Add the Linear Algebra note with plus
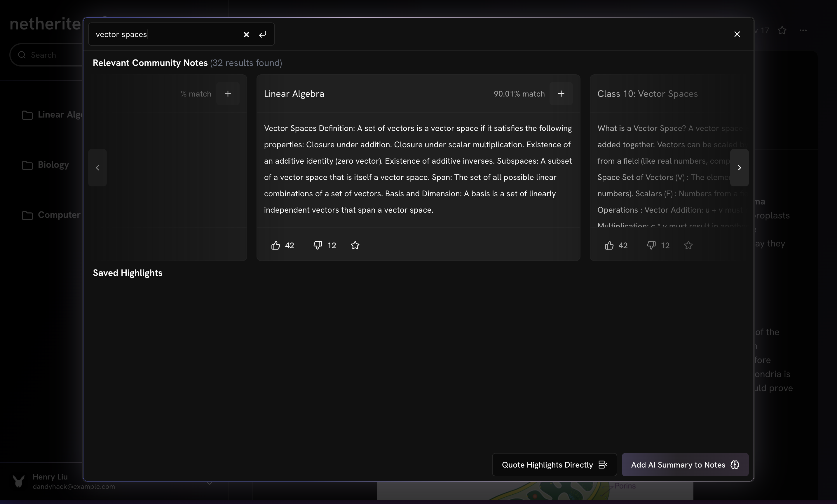 coord(561,94)
